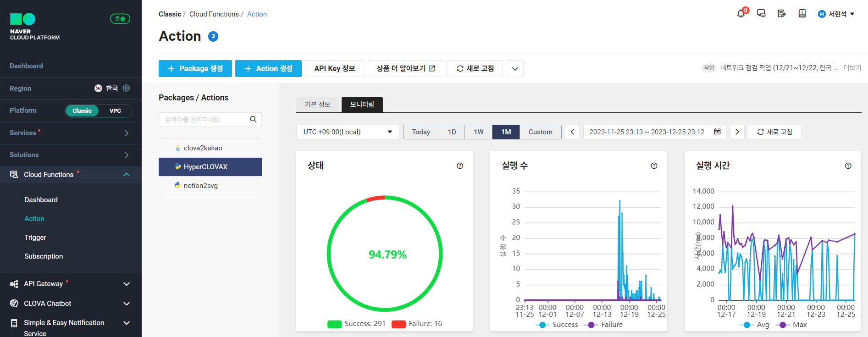Switch platform to VPC
The width and height of the screenshot is (868, 337).
tap(116, 110)
